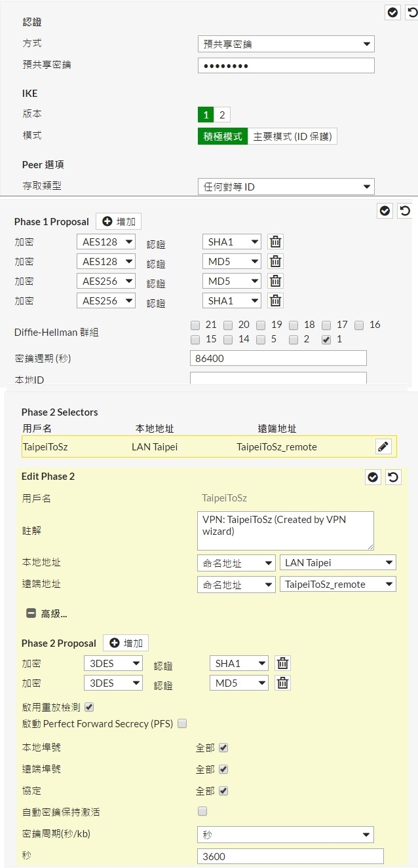Viewport: 418px width, 868px height.
Task: Click 增加 button for Phase 1 Proposal
Action: [119, 222]
